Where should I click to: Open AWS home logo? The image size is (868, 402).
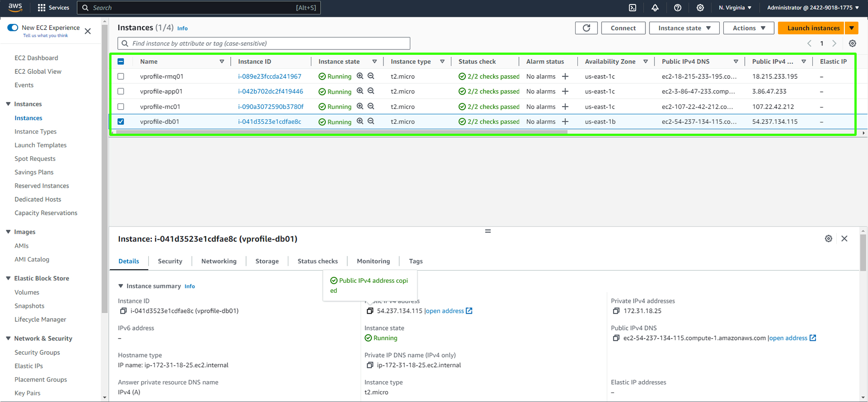(15, 7)
